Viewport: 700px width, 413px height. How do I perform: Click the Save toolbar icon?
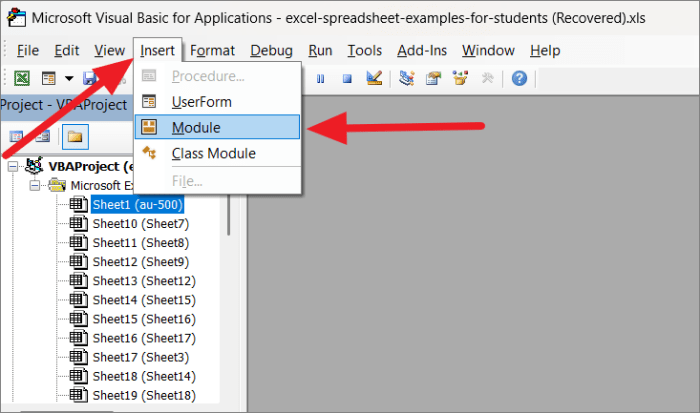pos(90,79)
